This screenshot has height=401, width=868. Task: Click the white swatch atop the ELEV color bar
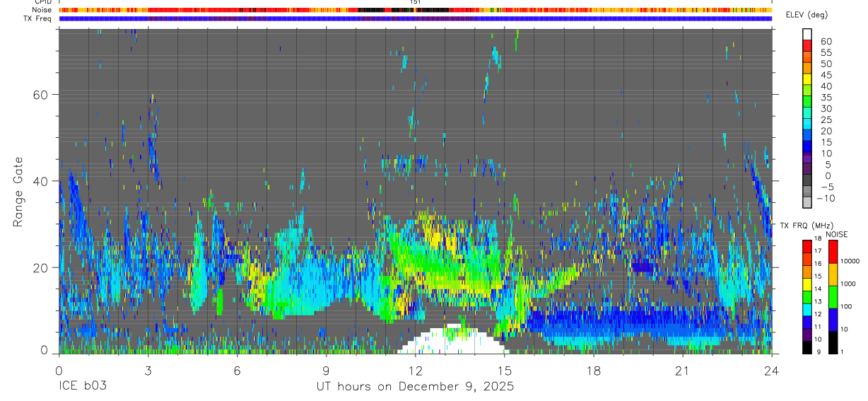pos(807,34)
